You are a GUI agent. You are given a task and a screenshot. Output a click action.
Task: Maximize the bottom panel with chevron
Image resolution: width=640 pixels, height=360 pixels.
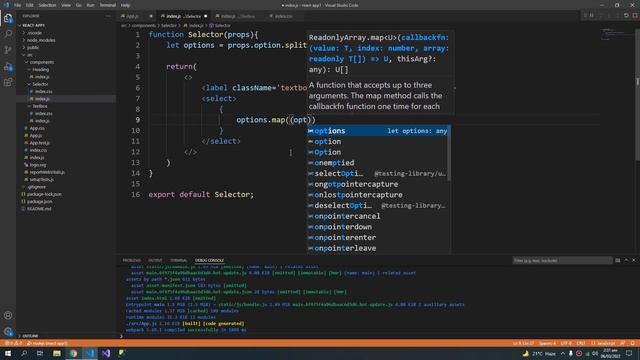pyautogui.click(x=626, y=260)
